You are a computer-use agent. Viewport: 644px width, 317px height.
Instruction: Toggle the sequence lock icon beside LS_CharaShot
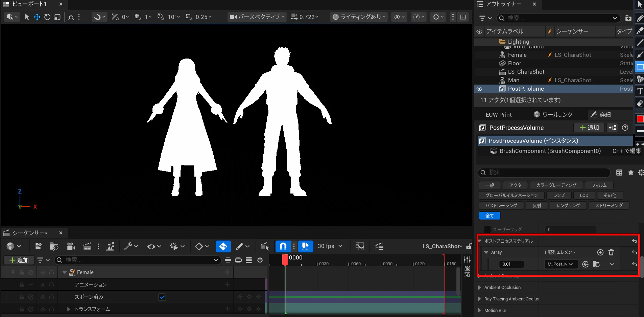pos(469,246)
